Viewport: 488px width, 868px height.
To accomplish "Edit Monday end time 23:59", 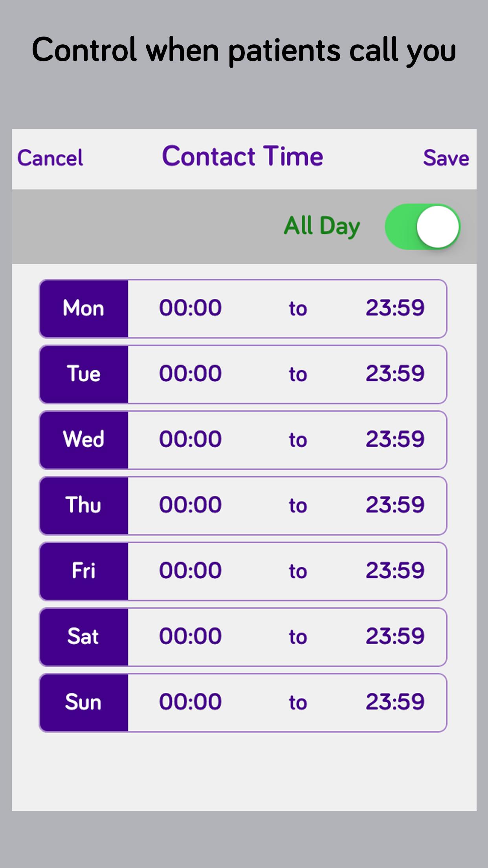I will [x=395, y=308].
